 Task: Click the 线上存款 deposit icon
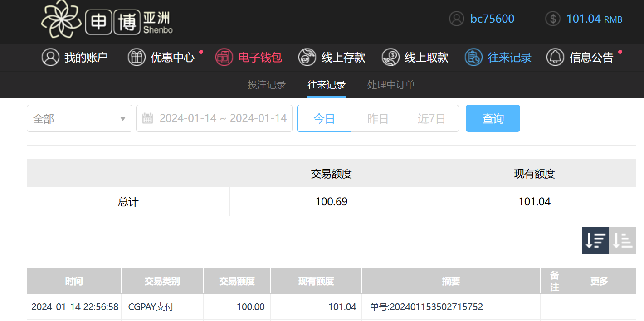pyautogui.click(x=307, y=57)
